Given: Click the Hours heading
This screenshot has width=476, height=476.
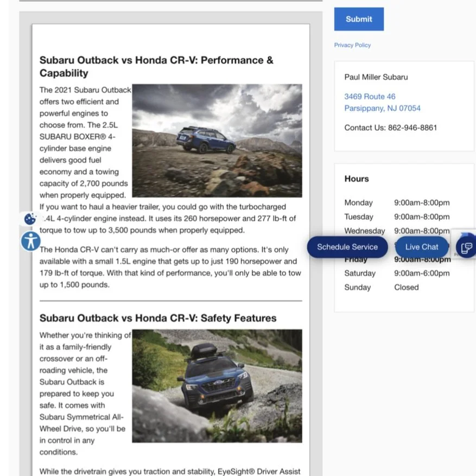Looking at the screenshot, I should tap(357, 179).
